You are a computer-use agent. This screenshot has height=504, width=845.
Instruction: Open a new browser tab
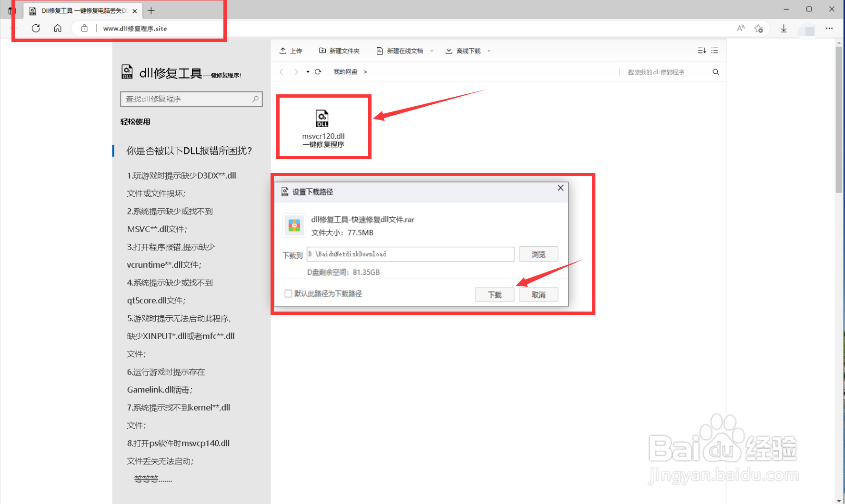coord(151,10)
